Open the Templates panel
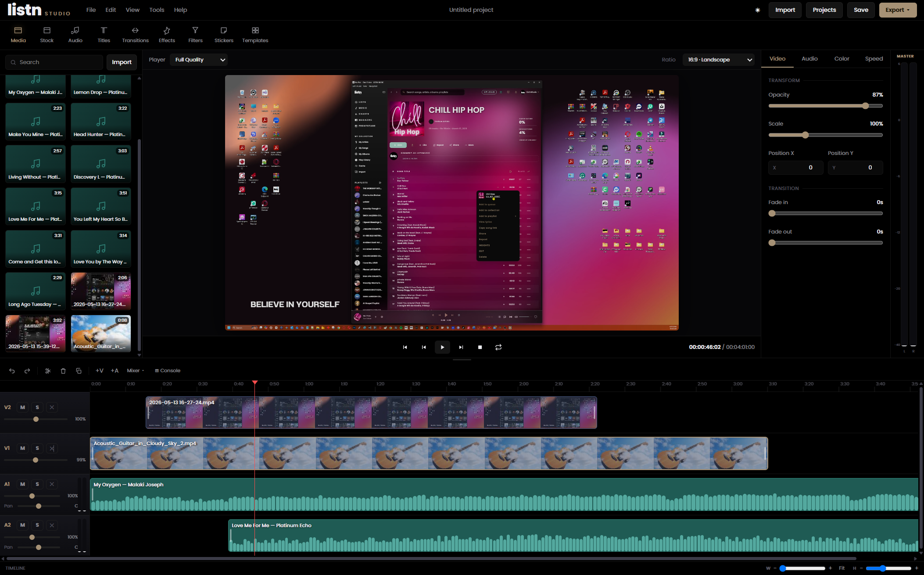 click(255, 35)
